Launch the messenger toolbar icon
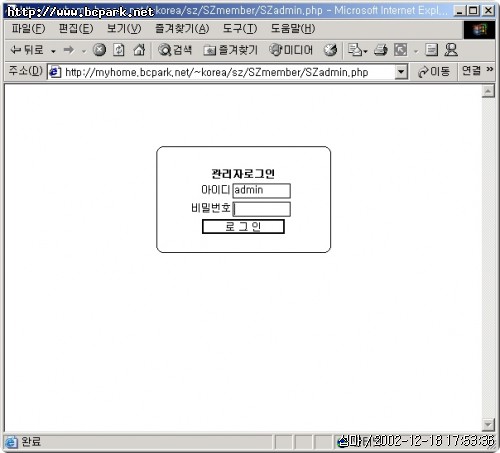The image size is (500, 453). tap(451, 50)
